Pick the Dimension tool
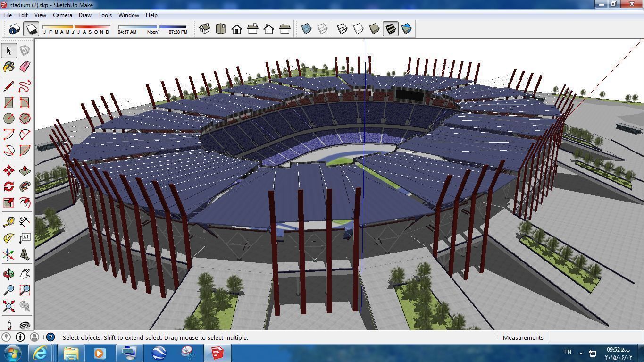644x362 pixels. coord(25,222)
